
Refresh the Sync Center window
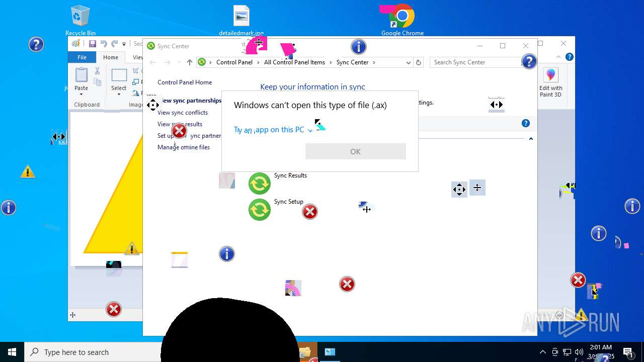point(419,62)
